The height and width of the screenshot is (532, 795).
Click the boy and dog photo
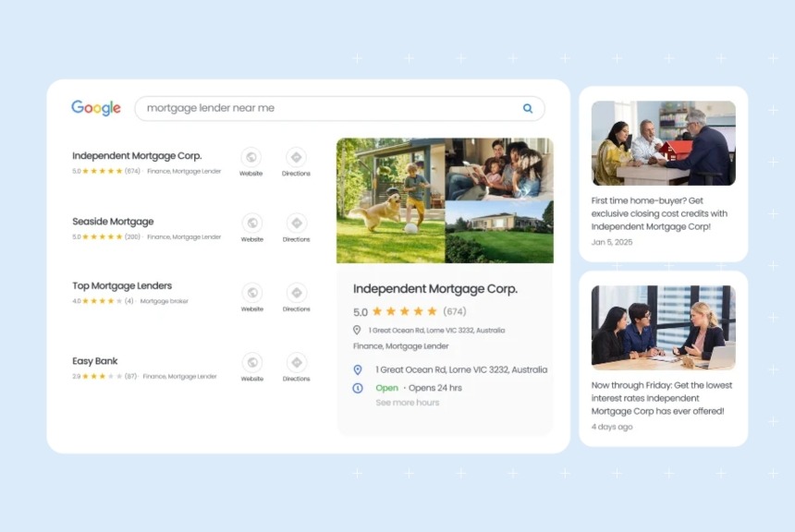tap(390, 200)
